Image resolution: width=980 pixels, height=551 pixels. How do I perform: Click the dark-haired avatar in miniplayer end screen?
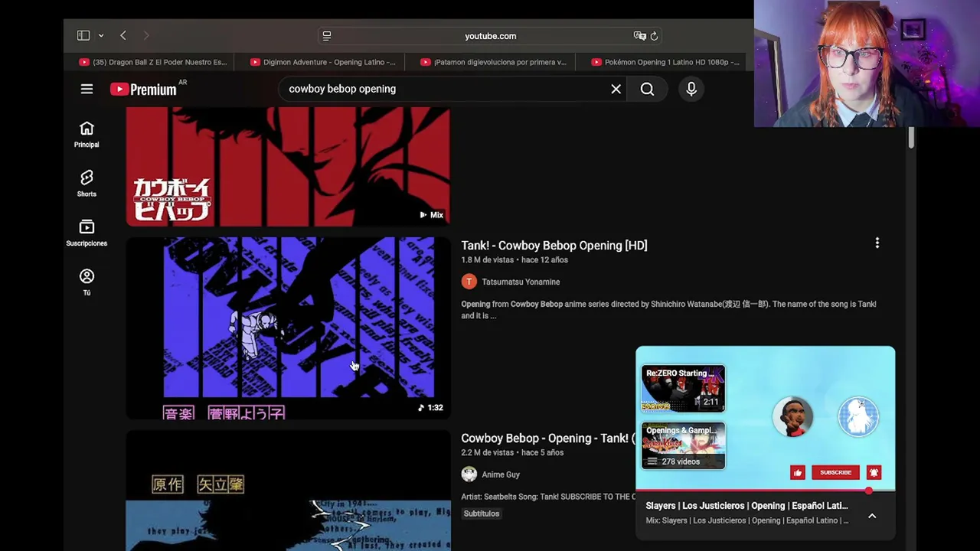coord(793,417)
